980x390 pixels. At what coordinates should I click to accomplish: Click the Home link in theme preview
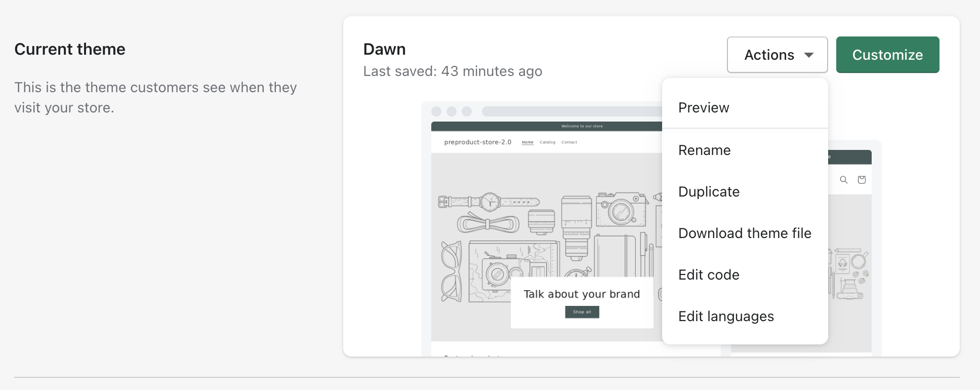click(527, 142)
